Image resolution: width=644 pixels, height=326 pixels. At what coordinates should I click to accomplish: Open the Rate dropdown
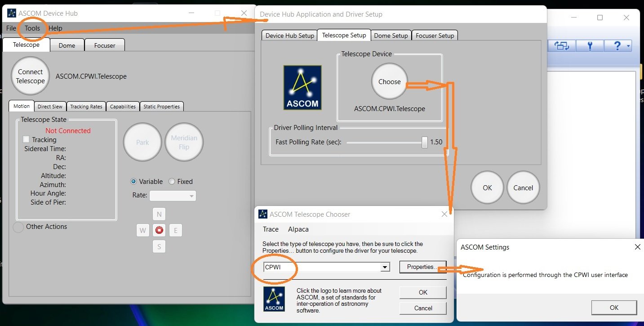pyautogui.click(x=173, y=196)
